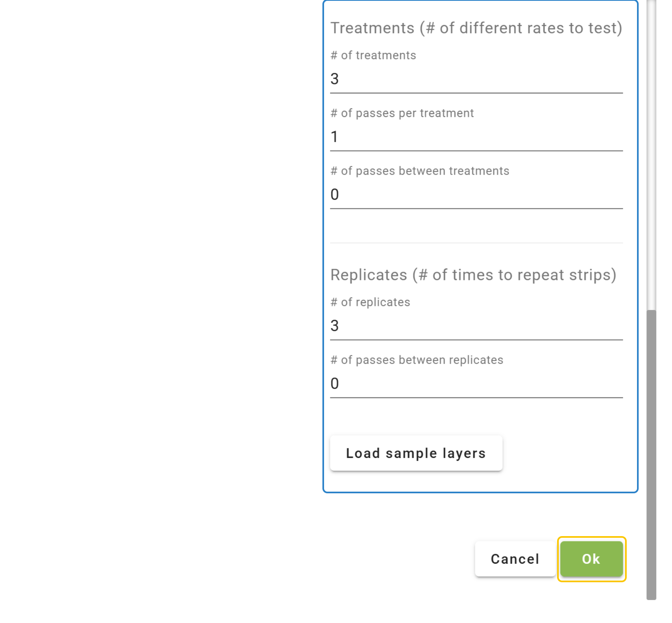Click the Ok button
Viewport: 672px width, 623px height.
[x=591, y=559]
